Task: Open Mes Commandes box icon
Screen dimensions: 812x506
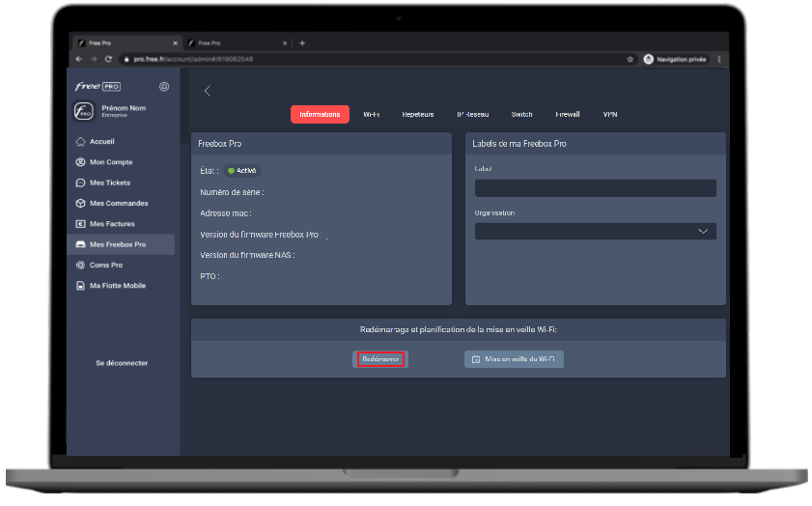Action: point(80,204)
